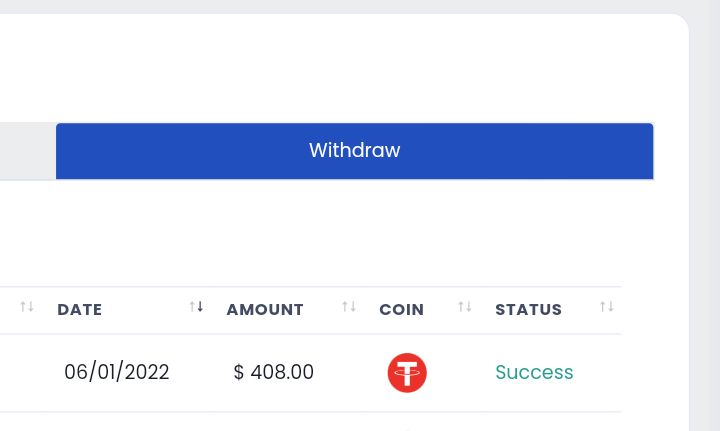
Task: Toggle sort arrows beside Coin header
Action: pyautogui.click(x=465, y=306)
